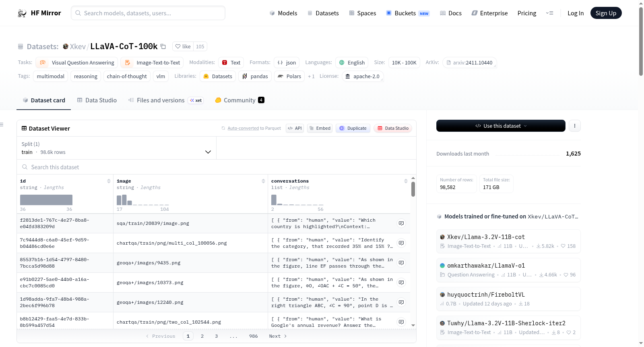644x347 pixels.
Task: Expand the +1 more libraries
Action: [x=311, y=76]
